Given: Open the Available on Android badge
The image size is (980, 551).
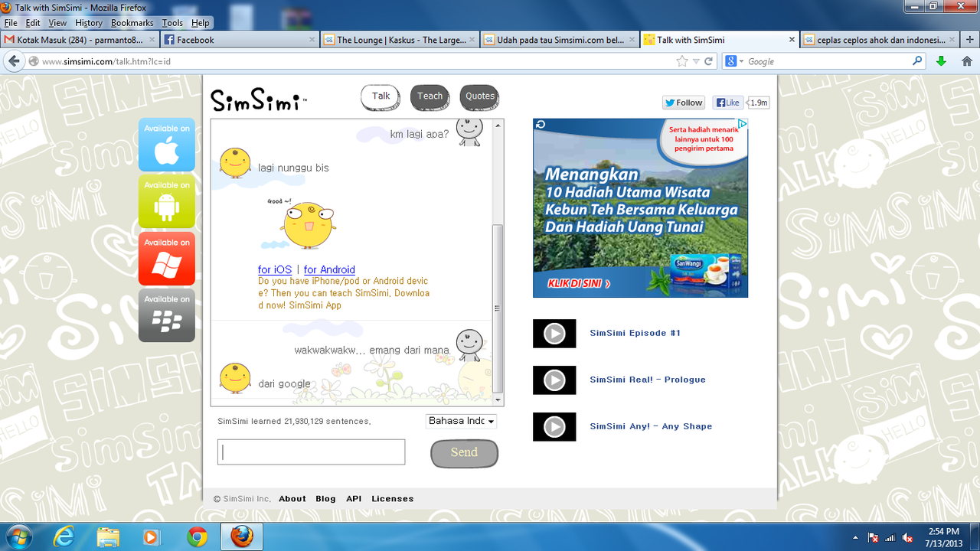Looking at the screenshot, I should (x=167, y=201).
